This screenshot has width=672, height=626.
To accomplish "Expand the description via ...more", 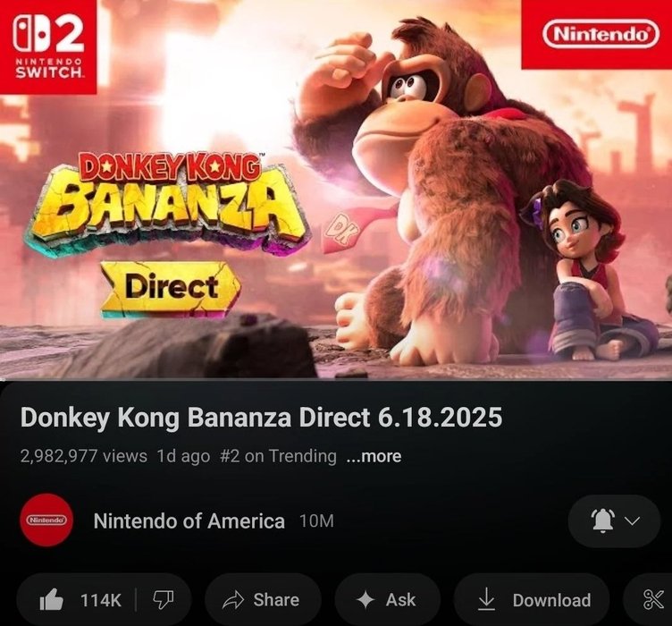I will 374,456.
